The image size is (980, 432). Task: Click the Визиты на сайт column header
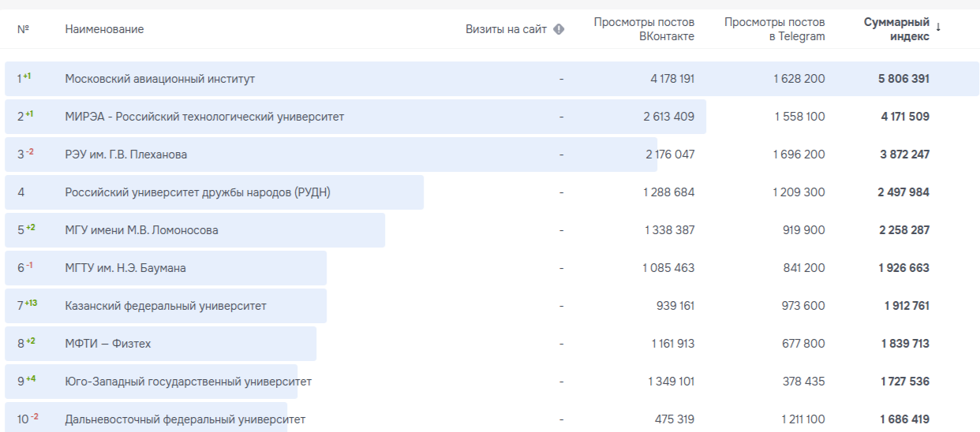506,29
